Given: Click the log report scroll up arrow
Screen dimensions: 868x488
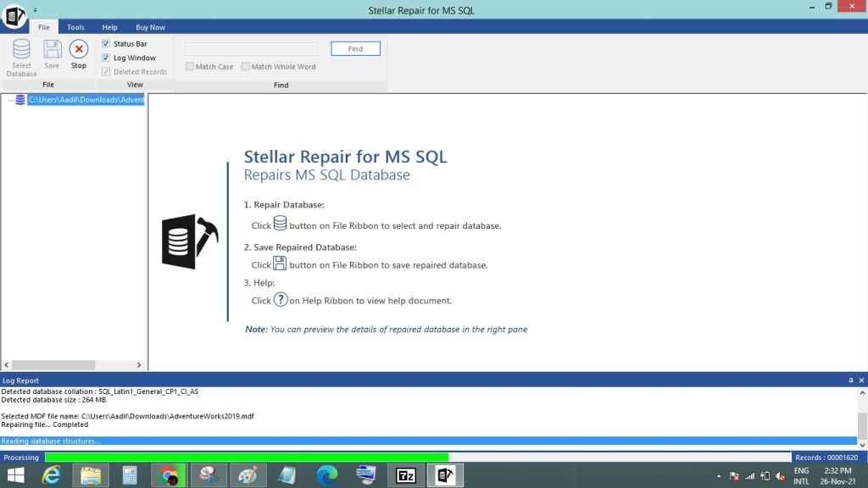Looking at the screenshot, I should pyautogui.click(x=862, y=393).
